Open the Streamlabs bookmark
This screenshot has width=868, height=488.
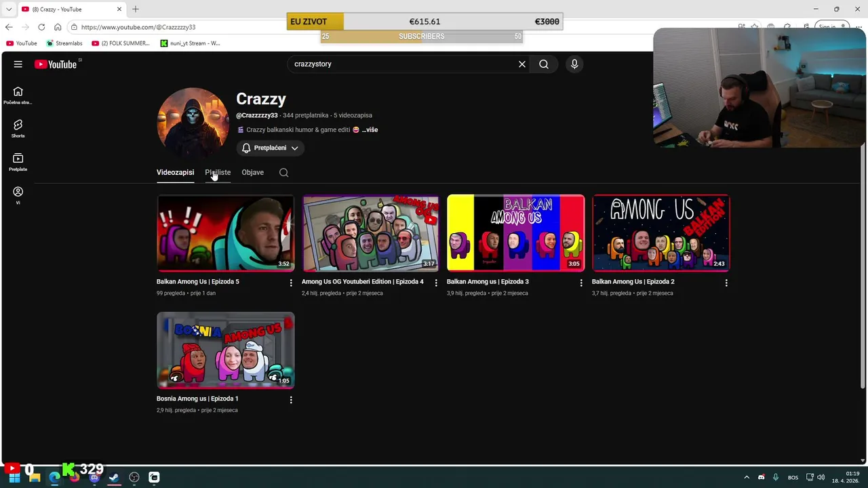coord(64,43)
